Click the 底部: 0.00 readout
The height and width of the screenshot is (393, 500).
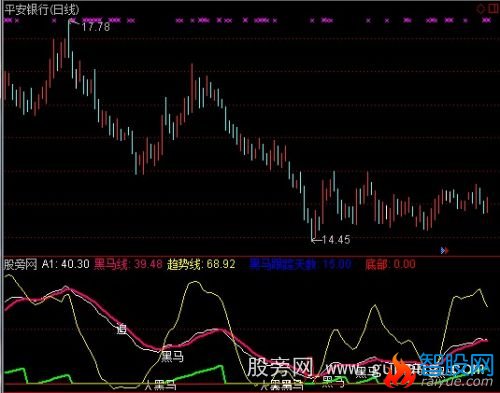coord(390,265)
